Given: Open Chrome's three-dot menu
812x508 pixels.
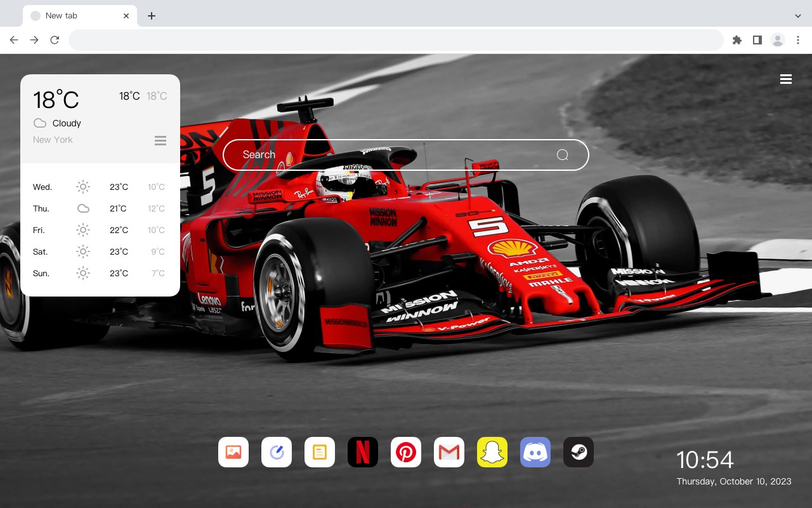Looking at the screenshot, I should (798, 40).
